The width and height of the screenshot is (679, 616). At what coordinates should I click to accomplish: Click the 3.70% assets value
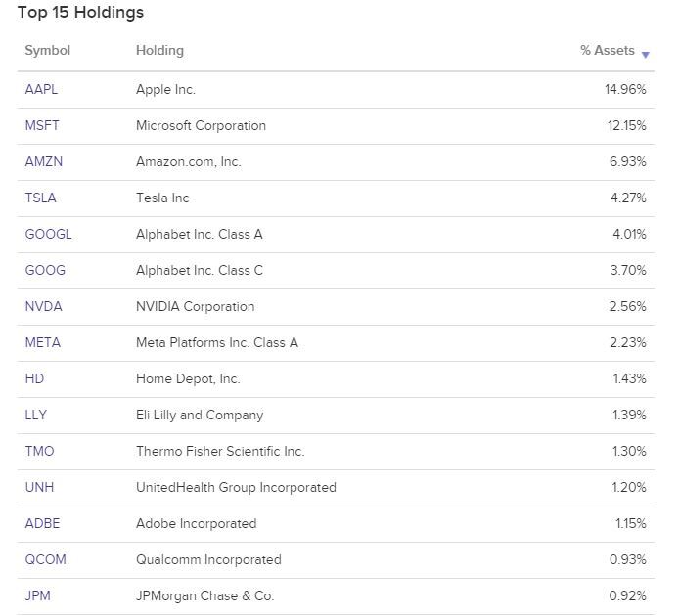tap(628, 270)
